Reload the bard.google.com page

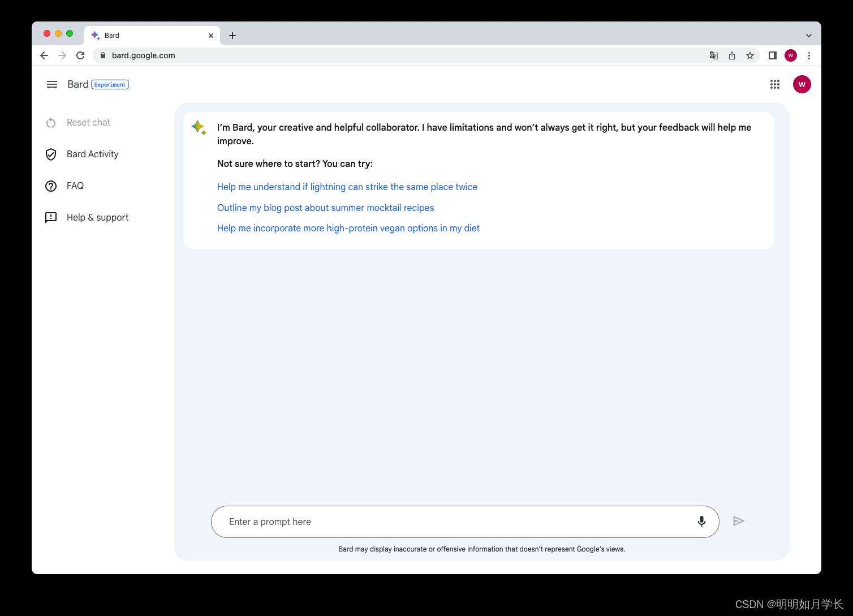[x=80, y=55]
